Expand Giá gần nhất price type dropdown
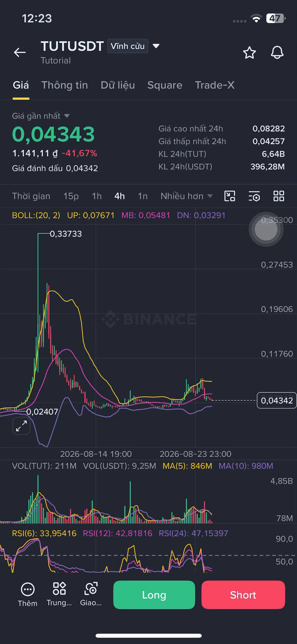The width and height of the screenshot is (297, 644). (67, 116)
